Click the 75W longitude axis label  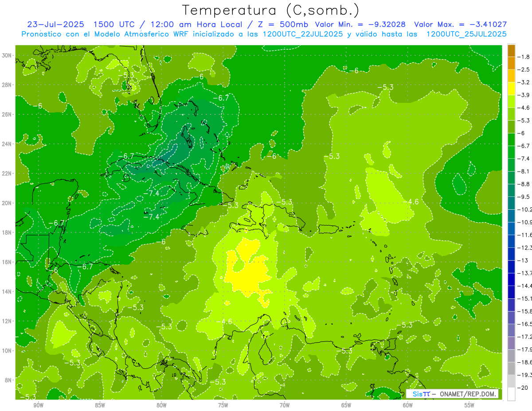tap(223, 405)
